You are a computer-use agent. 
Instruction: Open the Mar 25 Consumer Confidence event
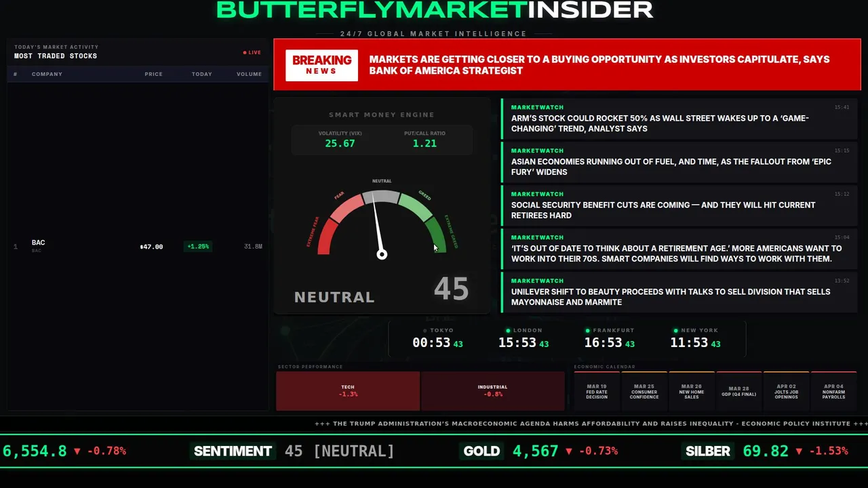click(644, 391)
